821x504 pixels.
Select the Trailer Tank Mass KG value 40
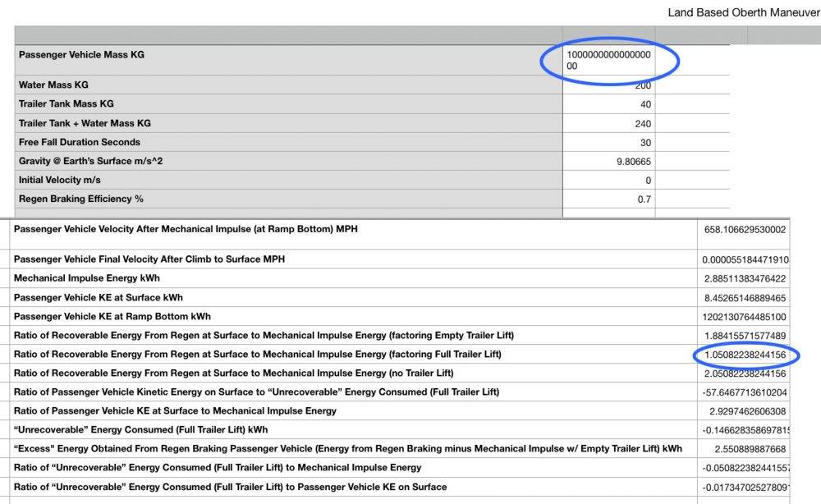click(645, 104)
